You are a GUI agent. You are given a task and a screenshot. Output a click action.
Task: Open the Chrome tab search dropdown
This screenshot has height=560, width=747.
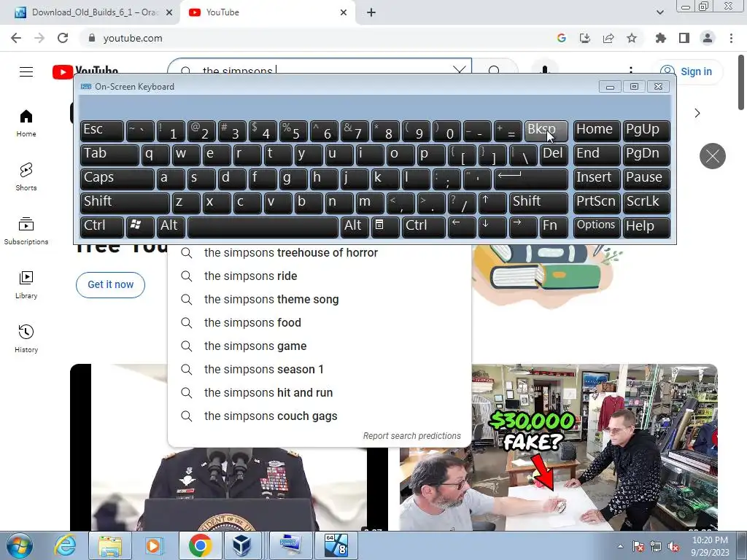pyautogui.click(x=659, y=12)
